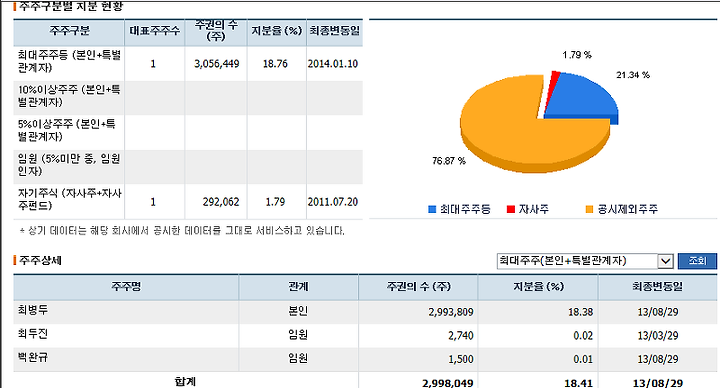Screen dimensions: 720x388
Task: Select the 임원 (5%미만 중, 임원인자) row label
Action: (69, 165)
